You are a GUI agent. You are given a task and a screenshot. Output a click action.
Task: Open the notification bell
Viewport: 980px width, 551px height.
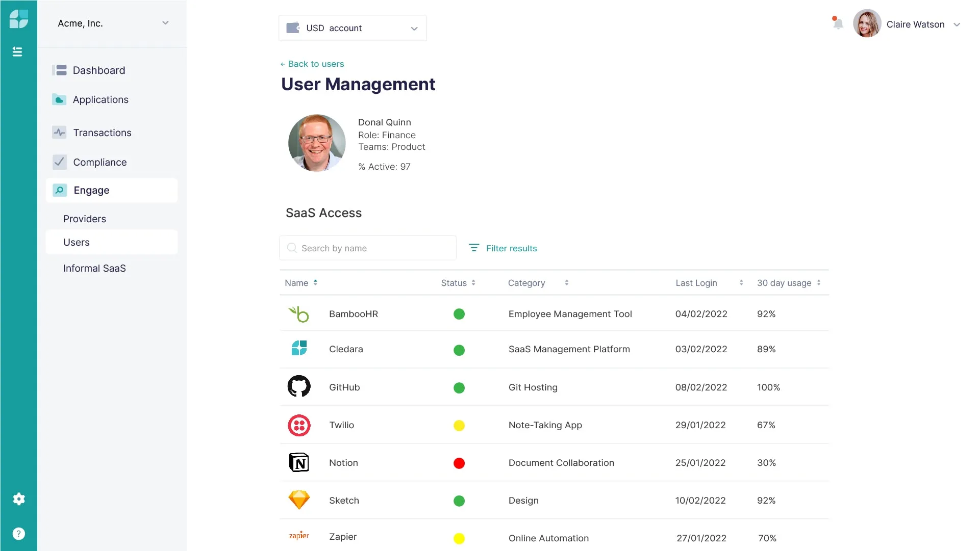[837, 23]
